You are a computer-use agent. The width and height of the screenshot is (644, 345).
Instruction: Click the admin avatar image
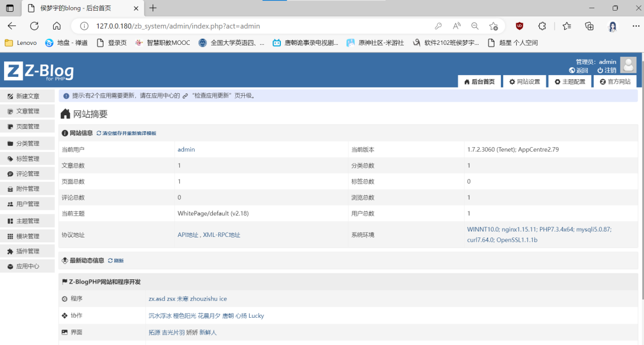point(628,65)
